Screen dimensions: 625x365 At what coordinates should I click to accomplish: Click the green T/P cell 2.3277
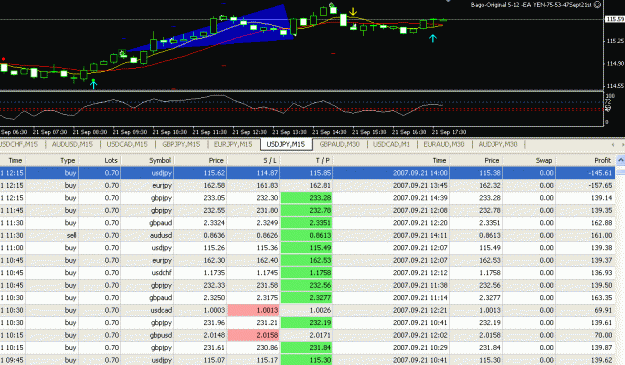tap(306, 298)
